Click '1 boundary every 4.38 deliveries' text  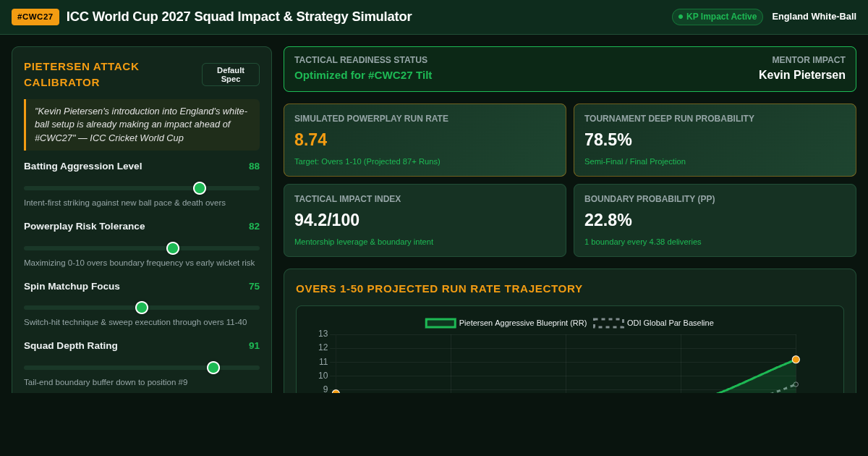coord(643,242)
